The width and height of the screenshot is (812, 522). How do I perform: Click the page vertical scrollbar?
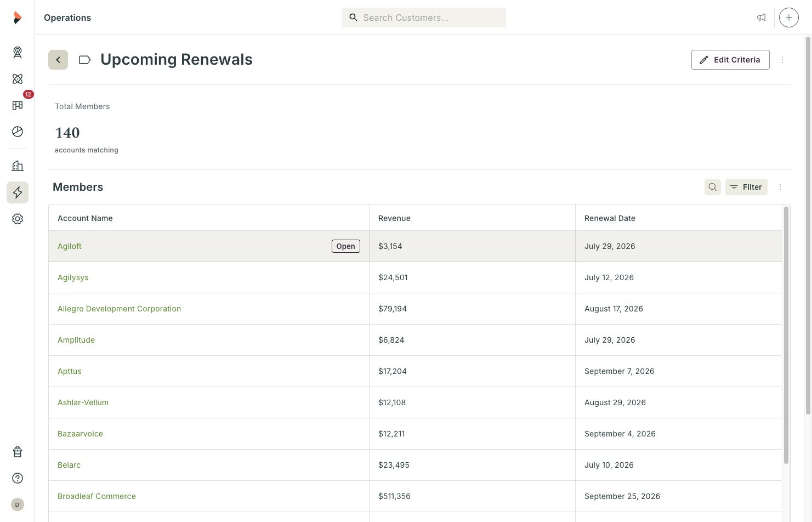[x=808, y=225]
